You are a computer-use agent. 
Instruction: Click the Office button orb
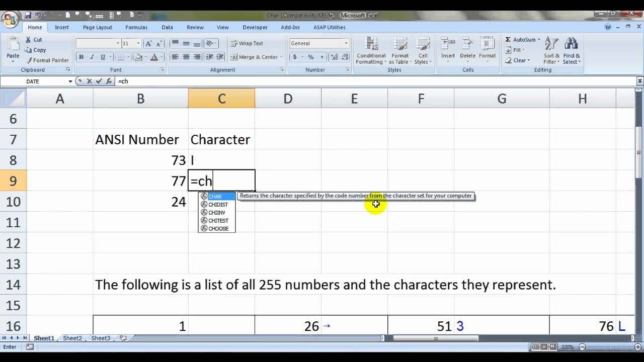coord(10,20)
